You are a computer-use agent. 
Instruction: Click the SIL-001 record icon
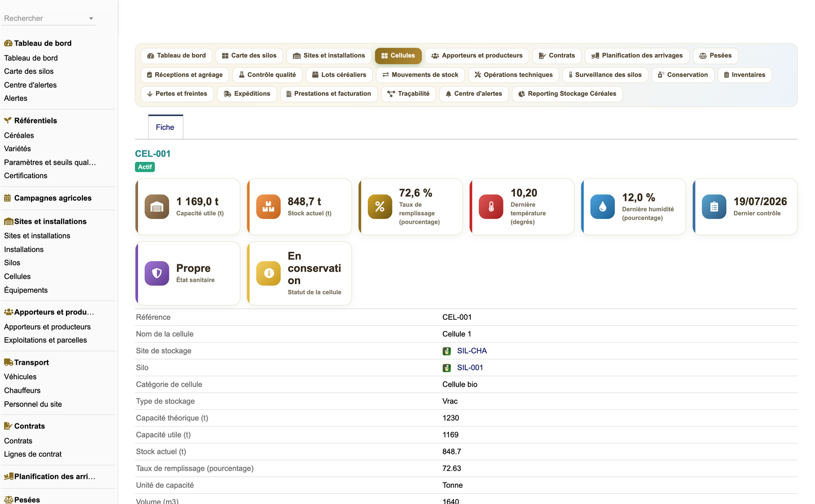tap(447, 368)
